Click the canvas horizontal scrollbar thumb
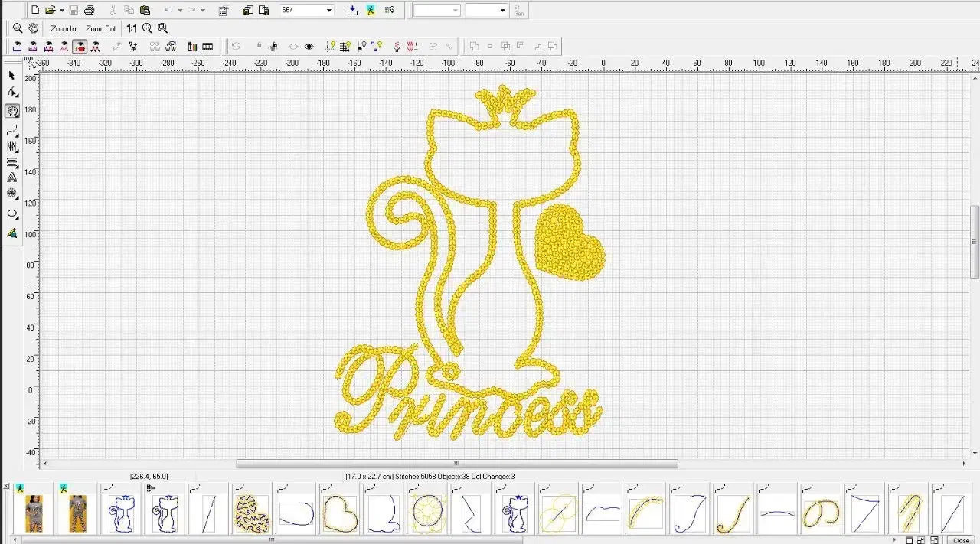This screenshot has width=980, height=544. (456, 464)
